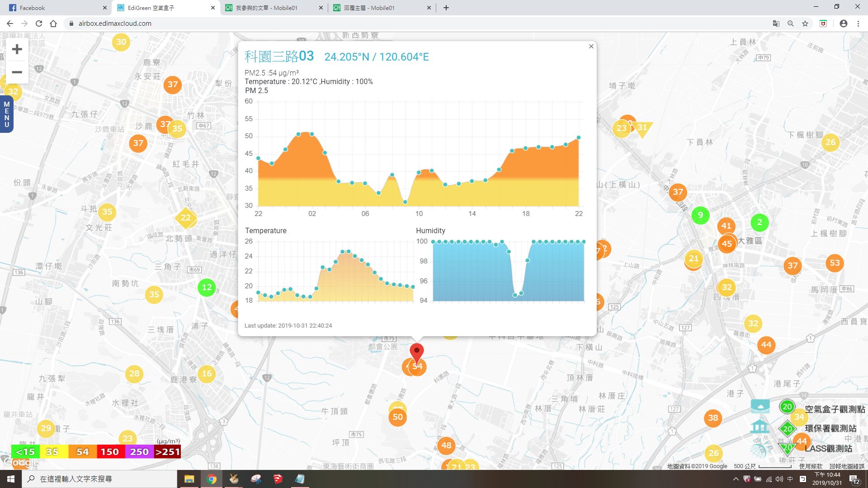The width and height of the screenshot is (868, 488).
Task: Select the yellow triangle 31 marker
Action: (642, 128)
